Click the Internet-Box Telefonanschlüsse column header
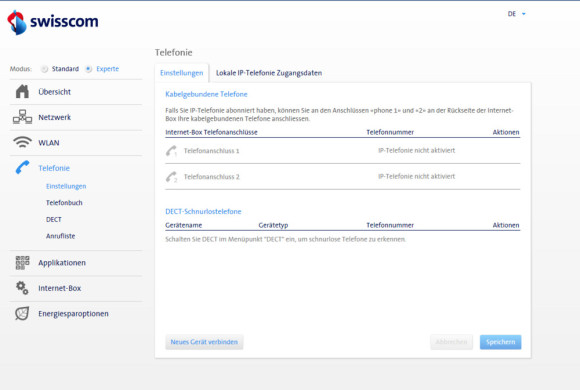Viewport: 580px width, 390px height. 211,132
